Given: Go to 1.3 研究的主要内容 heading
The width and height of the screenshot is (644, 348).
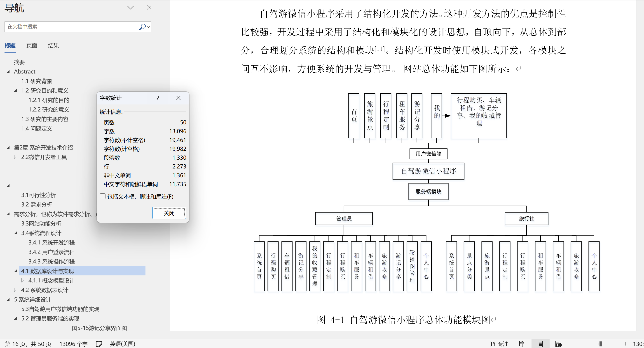Looking at the screenshot, I should pyautogui.click(x=45, y=119).
